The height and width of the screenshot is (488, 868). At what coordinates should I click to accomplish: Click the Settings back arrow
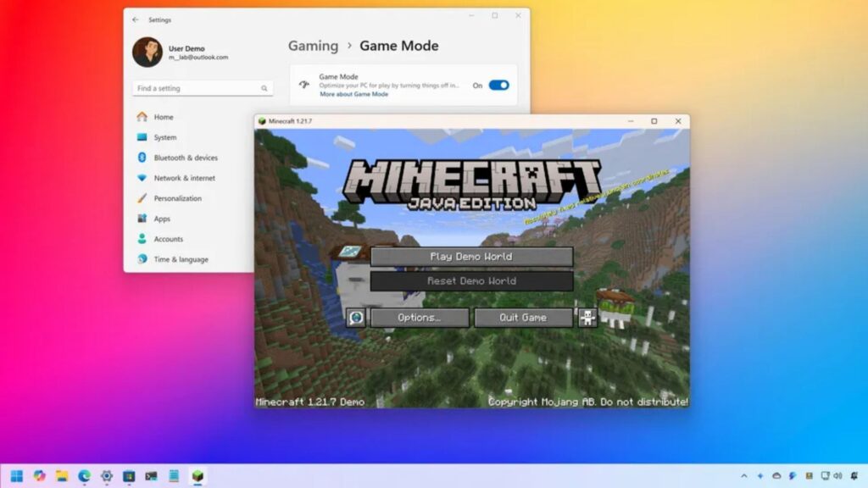tap(136, 20)
